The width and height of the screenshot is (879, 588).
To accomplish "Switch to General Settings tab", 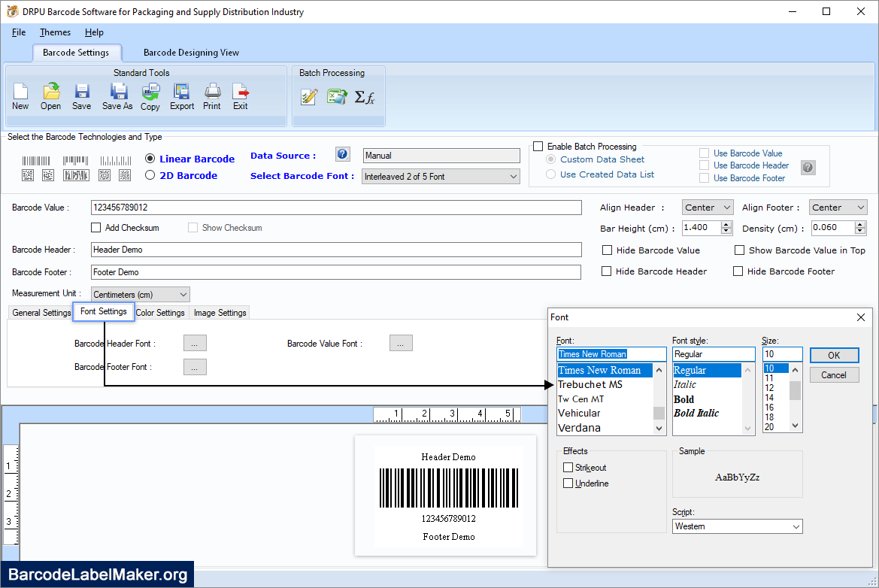I will pyautogui.click(x=41, y=313).
